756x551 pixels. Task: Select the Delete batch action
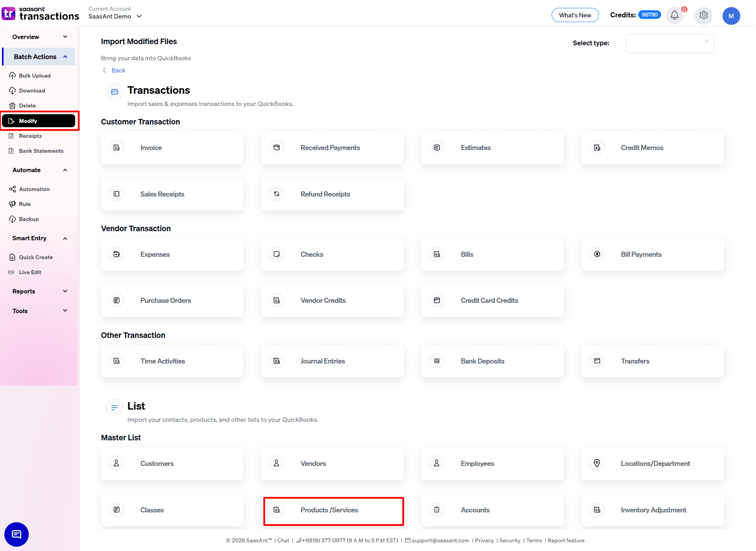(27, 105)
